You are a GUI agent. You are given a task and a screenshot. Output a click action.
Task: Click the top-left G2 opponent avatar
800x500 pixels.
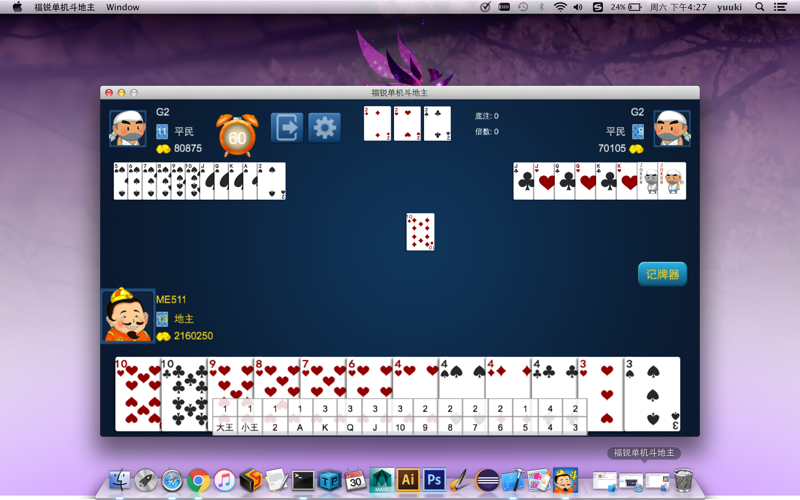(x=128, y=129)
